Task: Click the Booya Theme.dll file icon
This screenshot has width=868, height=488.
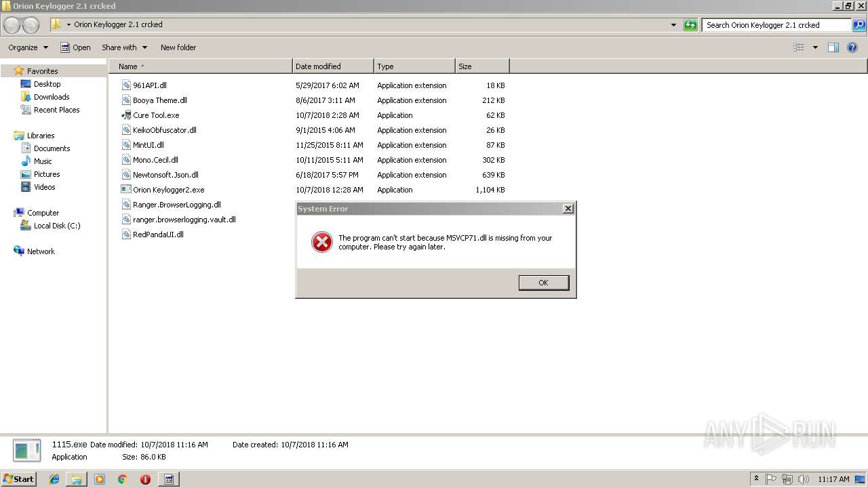Action: (x=126, y=100)
